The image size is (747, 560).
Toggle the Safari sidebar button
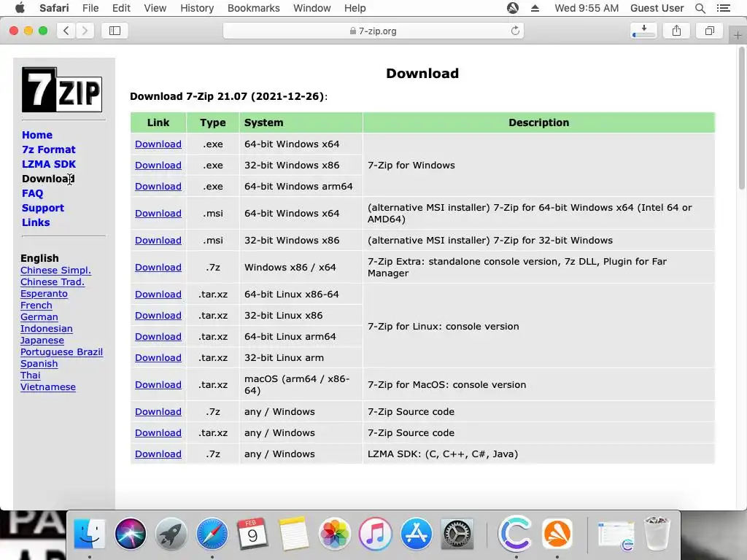coord(115,31)
